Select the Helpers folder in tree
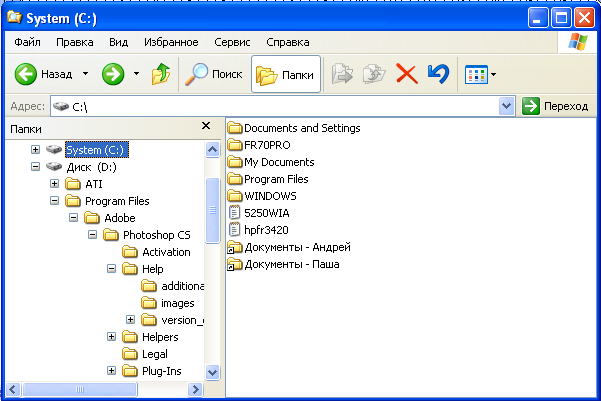This screenshot has width=601, height=401. pos(160,337)
